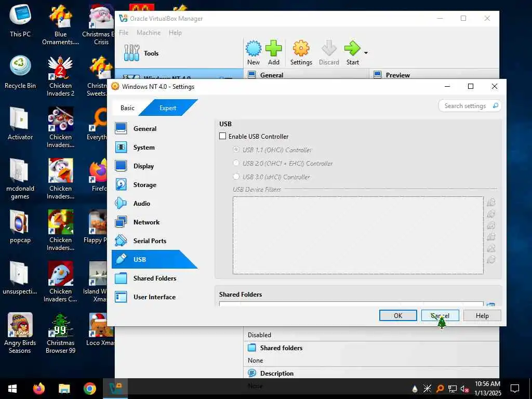Open This PC desktop icon
The width and height of the screenshot is (532, 399).
(x=20, y=21)
